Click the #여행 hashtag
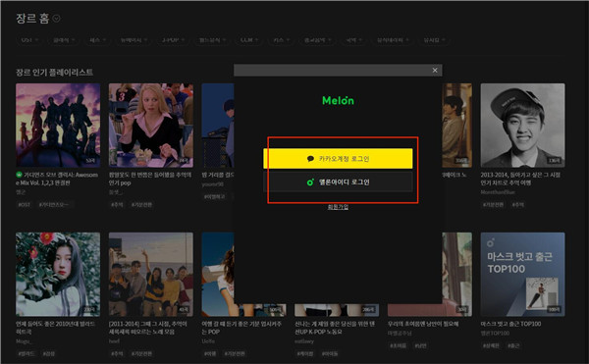This screenshot has width=589, height=364. click(x=210, y=353)
